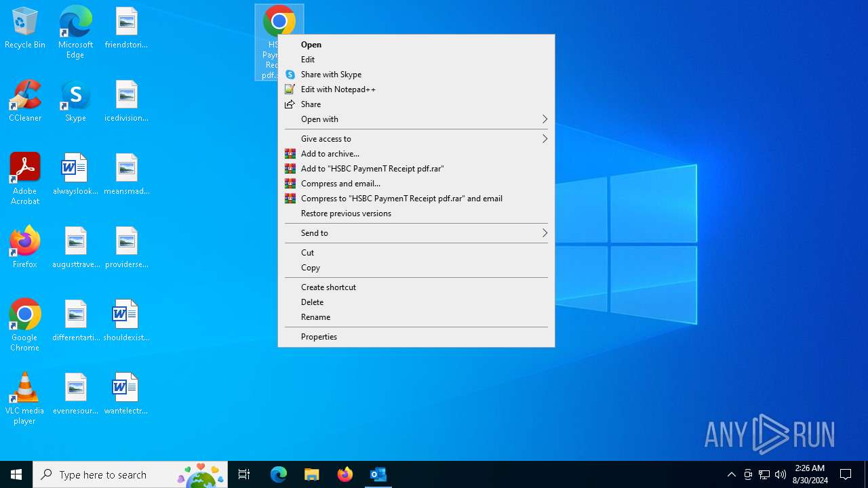Click the taskbar search box
868x488 pixels.
click(130, 474)
